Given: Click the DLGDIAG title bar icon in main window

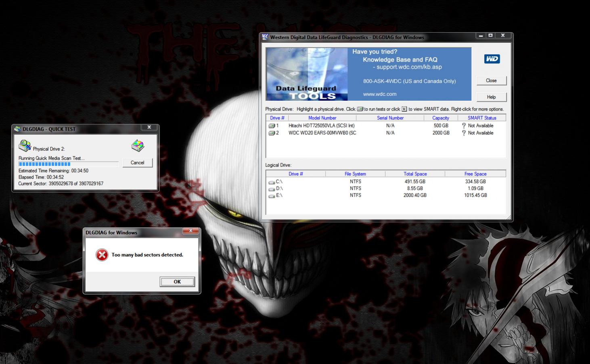Looking at the screenshot, I should pos(265,37).
